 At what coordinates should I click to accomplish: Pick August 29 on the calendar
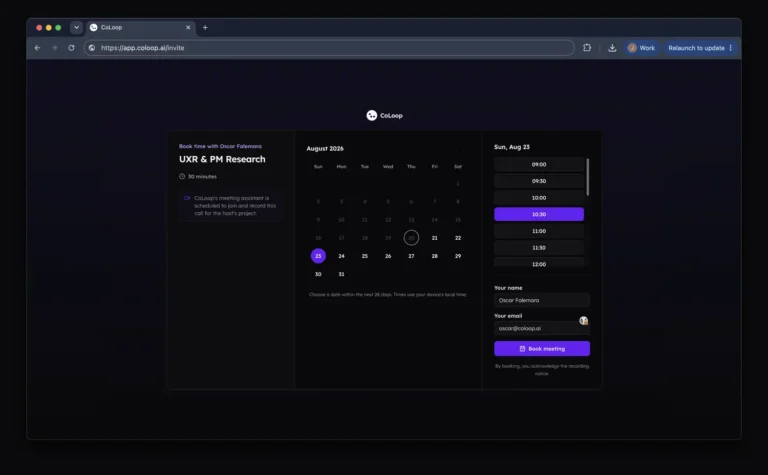click(x=458, y=256)
